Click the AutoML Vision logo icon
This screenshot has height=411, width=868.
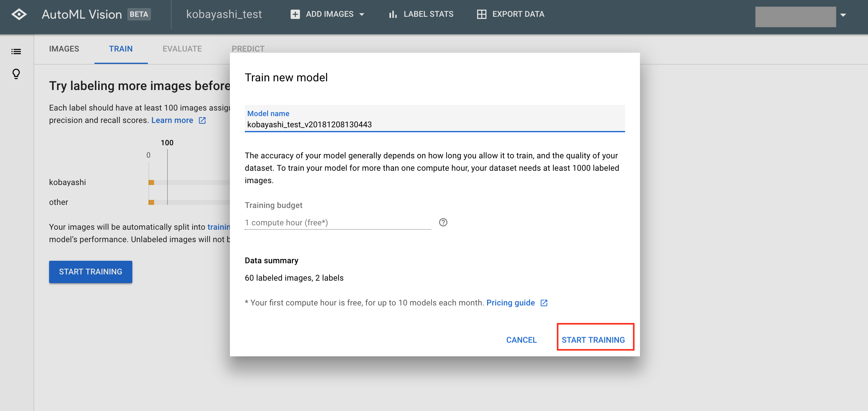19,15
